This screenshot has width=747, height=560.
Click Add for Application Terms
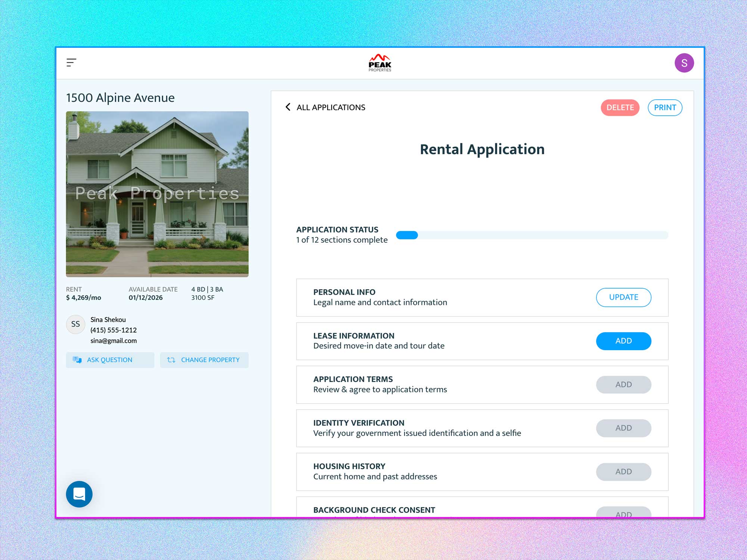click(623, 385)
